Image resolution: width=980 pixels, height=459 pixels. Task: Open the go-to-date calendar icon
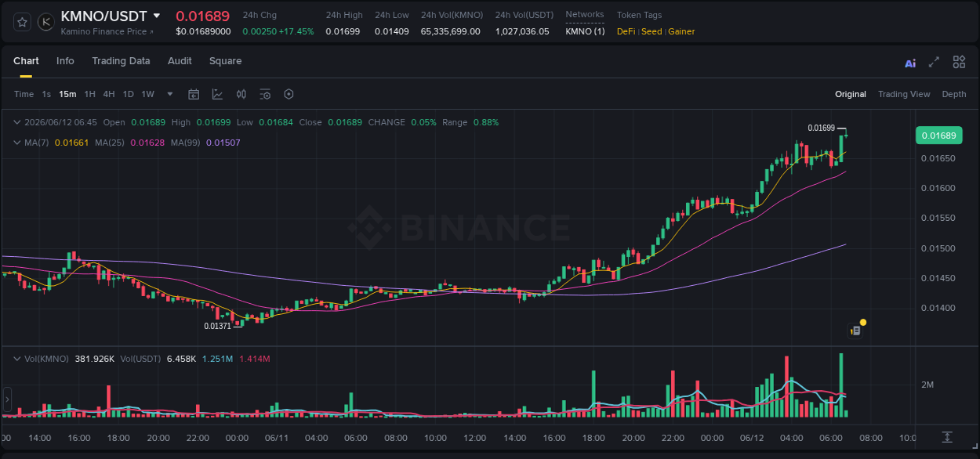[x=194, y=94]
